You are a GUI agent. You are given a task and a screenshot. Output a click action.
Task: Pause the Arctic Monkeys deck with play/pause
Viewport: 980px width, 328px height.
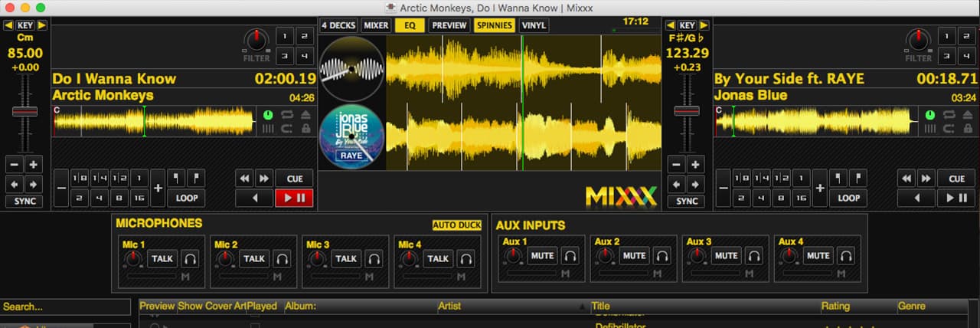tap(294, 198)
